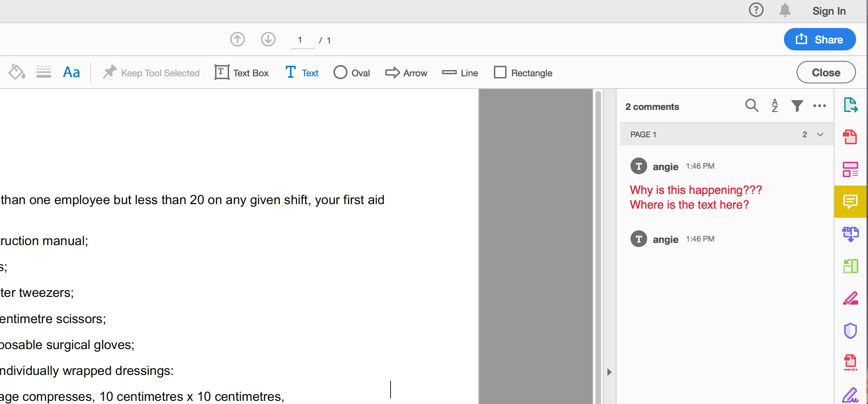Open the color fill bucket picker

tap(16, 72)
